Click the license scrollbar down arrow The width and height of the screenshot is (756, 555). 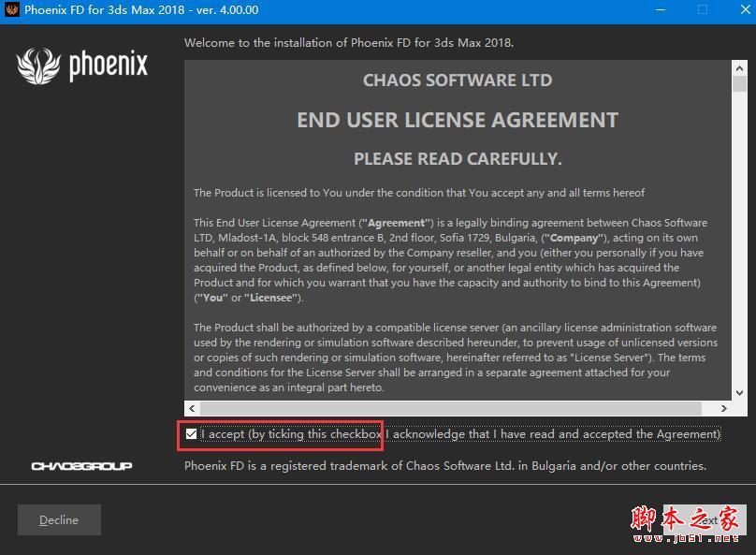pyautogui.click(x=739, y=392)
